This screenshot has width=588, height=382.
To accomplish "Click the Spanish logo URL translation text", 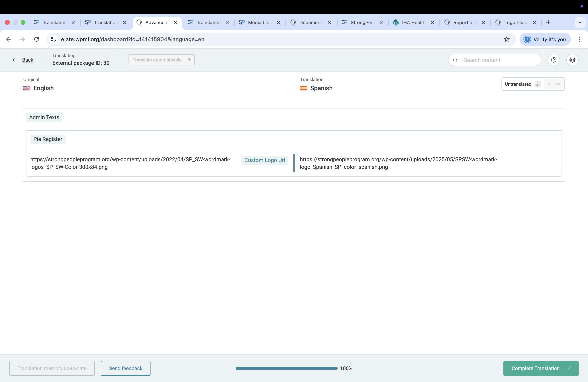I will click(398, 163).
